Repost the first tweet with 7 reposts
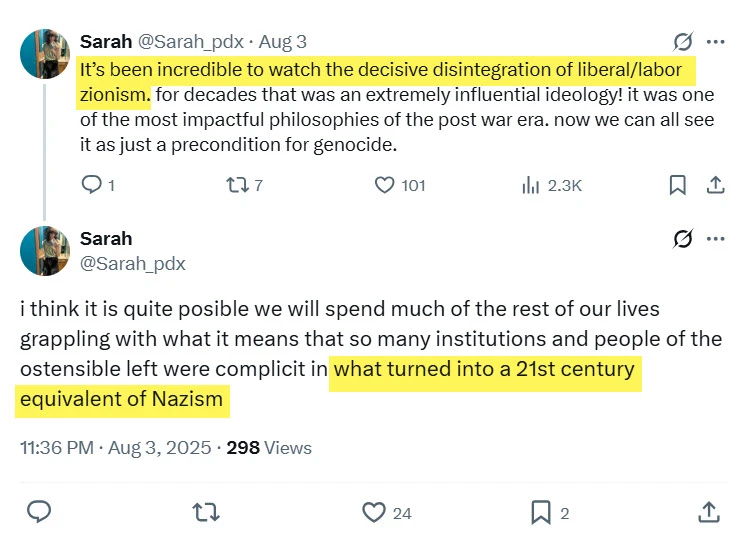Viewport: 746px width, 541px height. pos(232,185)
